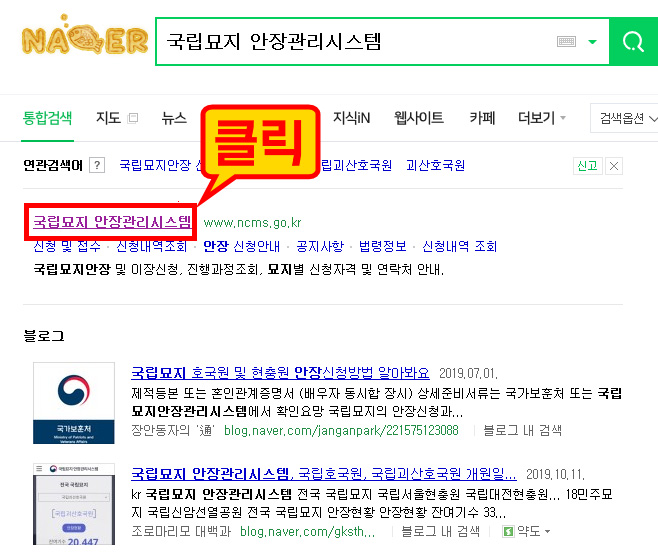Select the 뉴스 tab
658x553 pixels.
click(174, 118)
